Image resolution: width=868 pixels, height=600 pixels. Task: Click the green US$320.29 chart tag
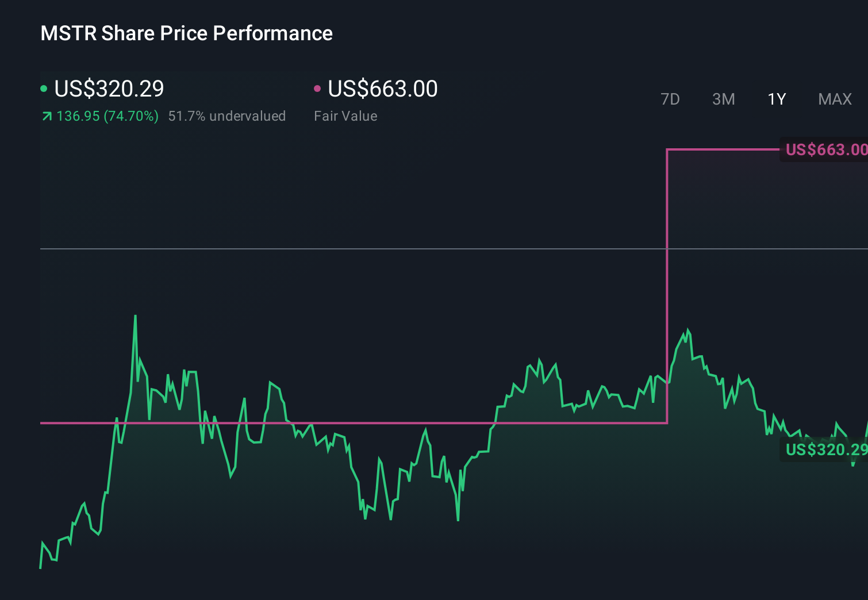(x=825, y=449)
